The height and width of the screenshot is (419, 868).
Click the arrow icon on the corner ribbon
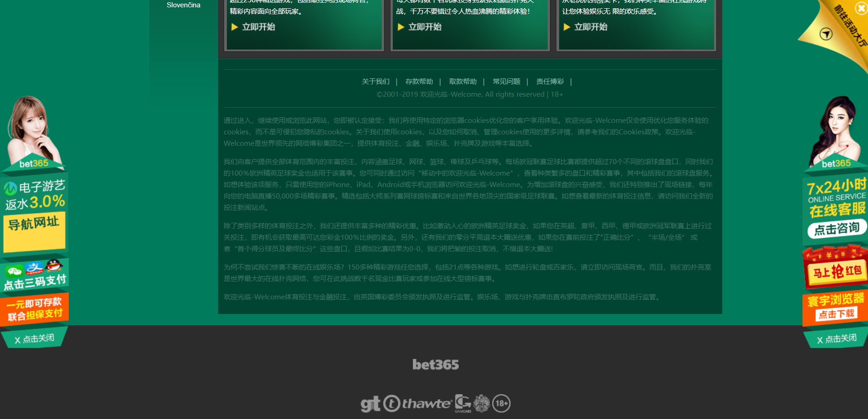826,34
